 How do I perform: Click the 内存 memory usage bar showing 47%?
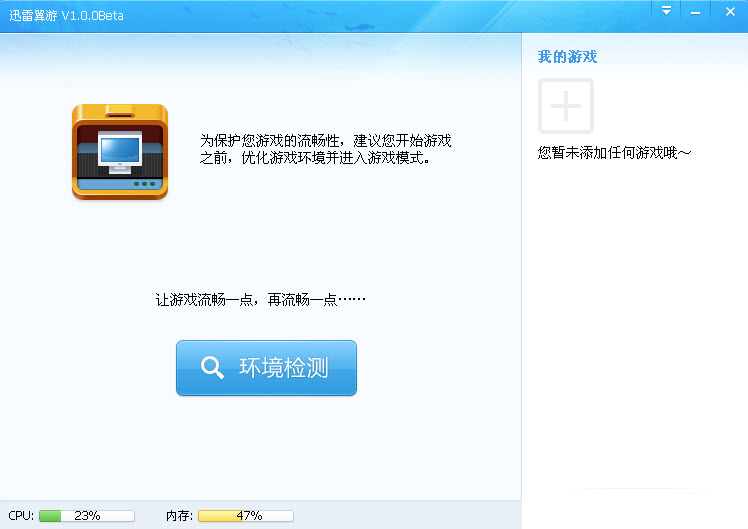tap(246, 516)
